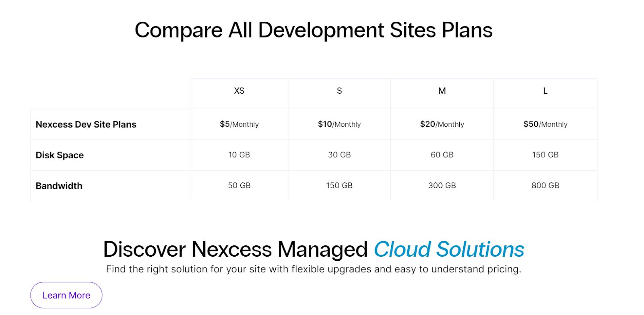Select the XS plan column header
Viewport: 644px width, 315px height.
pos(239,94)
